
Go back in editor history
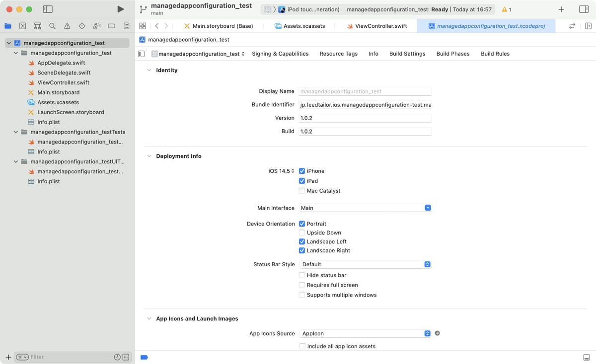click(x=157, y=26)
